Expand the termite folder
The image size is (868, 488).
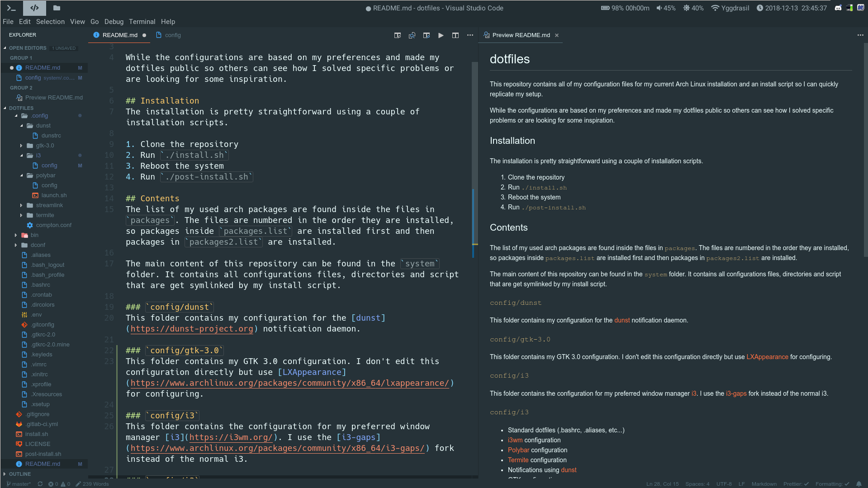click(x=44, y=215)
